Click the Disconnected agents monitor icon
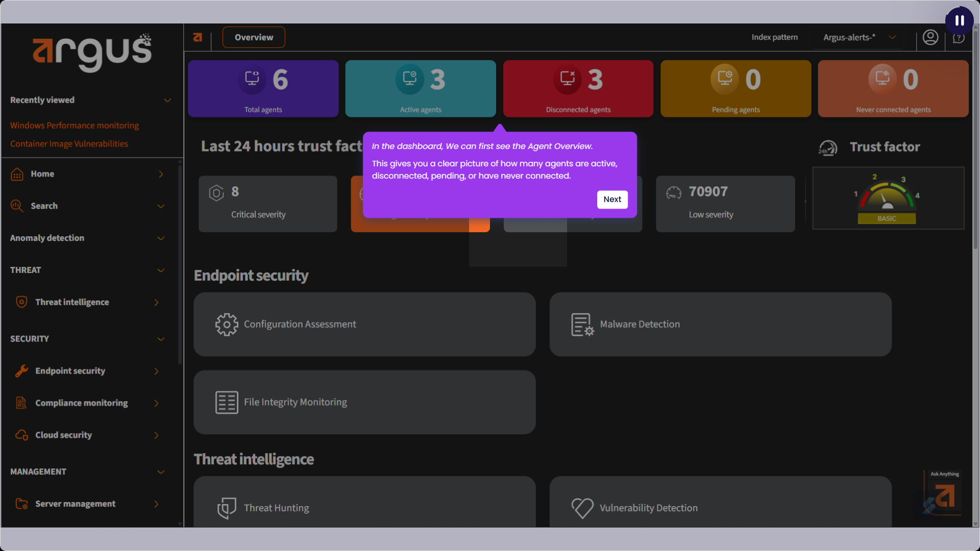Viewport: 980px width, 551px height. 567,79
